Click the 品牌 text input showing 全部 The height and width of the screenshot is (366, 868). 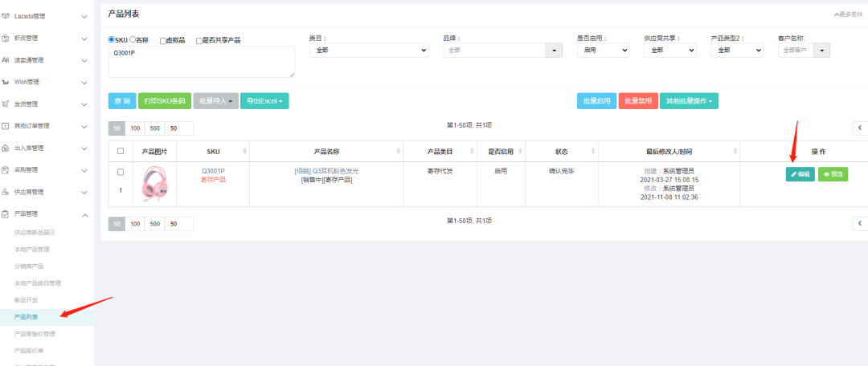494,51
